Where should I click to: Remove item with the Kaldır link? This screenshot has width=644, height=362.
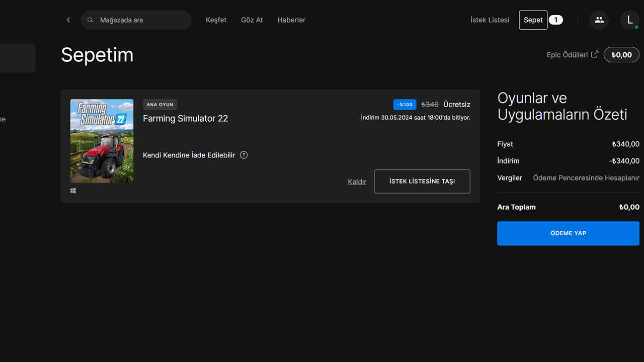click(x=357, y=182)
